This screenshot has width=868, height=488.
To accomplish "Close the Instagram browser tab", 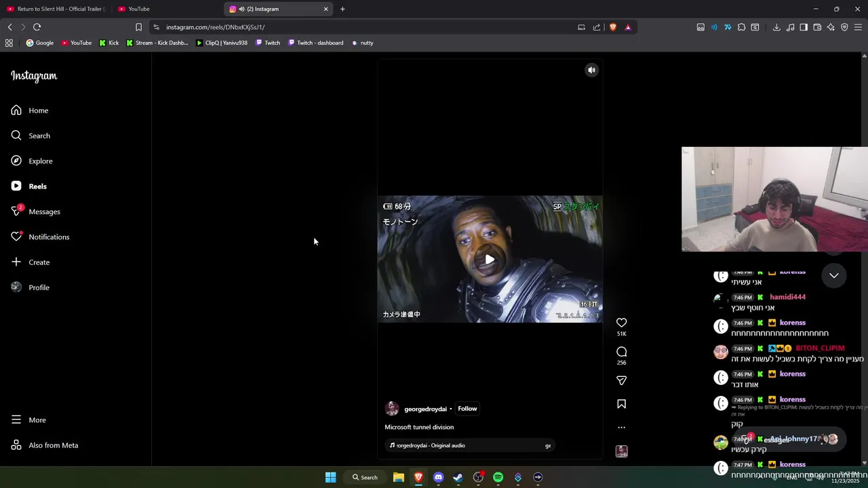I will pos(325,9).
